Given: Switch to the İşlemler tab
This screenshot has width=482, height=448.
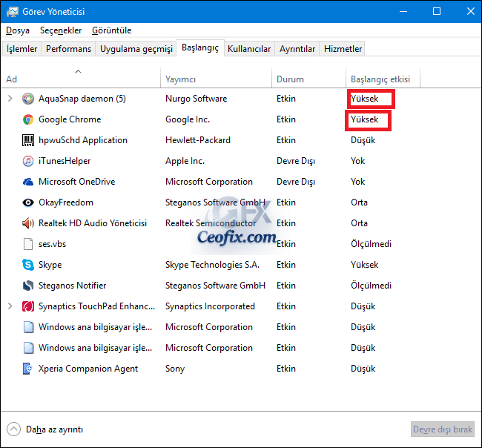Looking at the screenshot, I should [22, 49].
